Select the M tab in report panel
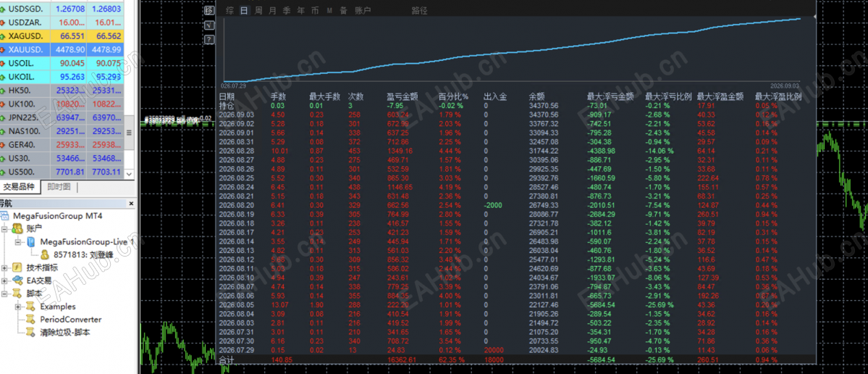The height and width of the screenshot is (374, 868). [329, 11]
